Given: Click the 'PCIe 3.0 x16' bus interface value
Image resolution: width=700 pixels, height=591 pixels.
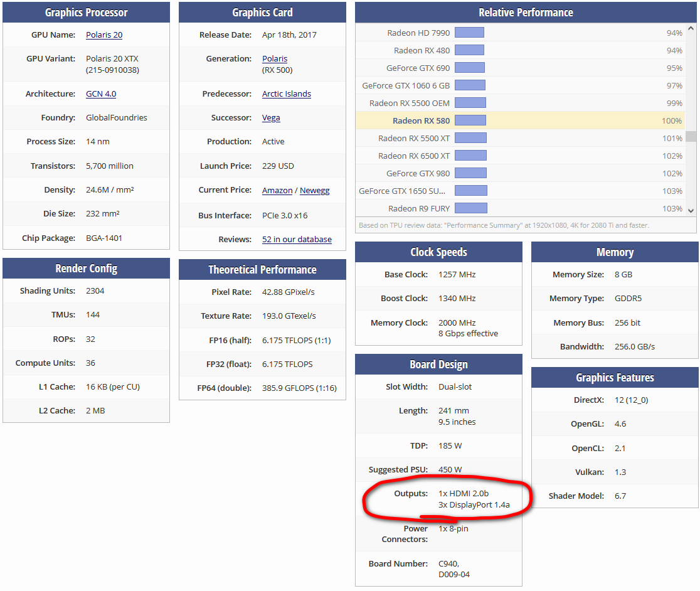Looking at the screenshot, I should click(x=285, y=216).
